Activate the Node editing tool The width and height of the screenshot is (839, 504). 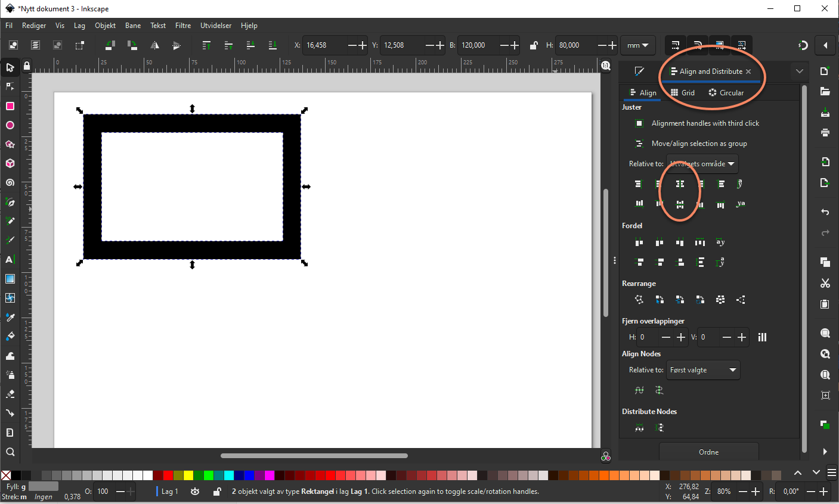(x=10, y=86)
